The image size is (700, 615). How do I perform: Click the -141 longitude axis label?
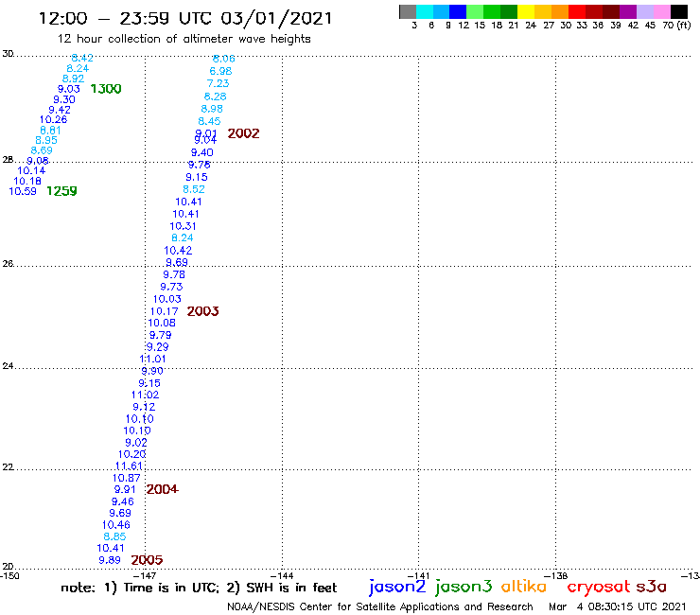(419, 576)
